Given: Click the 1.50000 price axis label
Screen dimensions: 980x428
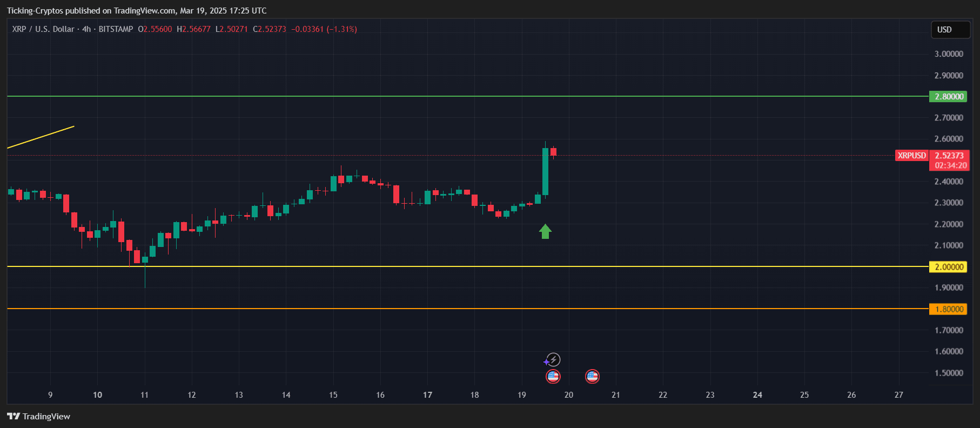Looking at the screenshot, I should (949, 373).
